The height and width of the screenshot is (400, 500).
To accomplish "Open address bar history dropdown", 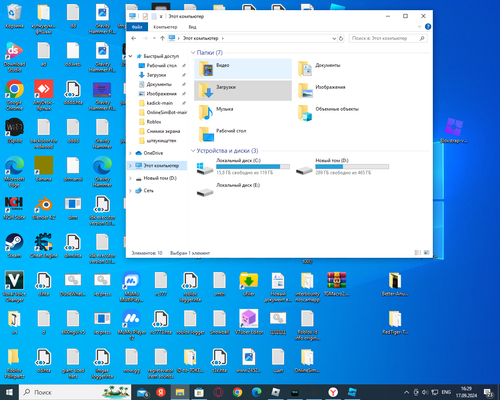I will tap(334, 39).
